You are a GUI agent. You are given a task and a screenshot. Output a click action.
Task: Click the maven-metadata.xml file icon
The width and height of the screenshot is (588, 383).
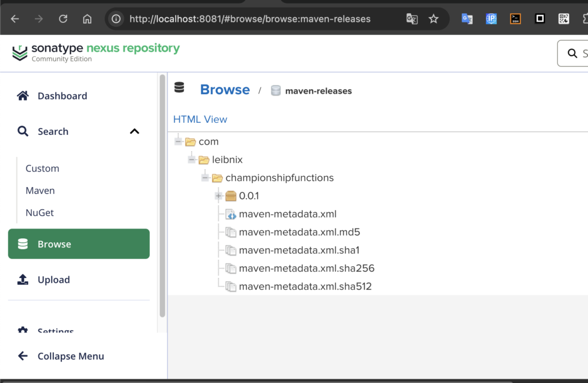pyautogui.click(x=231, y=214)
